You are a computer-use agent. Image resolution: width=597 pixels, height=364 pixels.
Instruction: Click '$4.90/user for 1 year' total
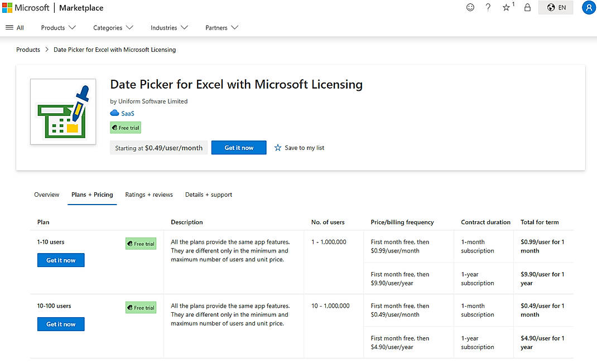(542, 342)
